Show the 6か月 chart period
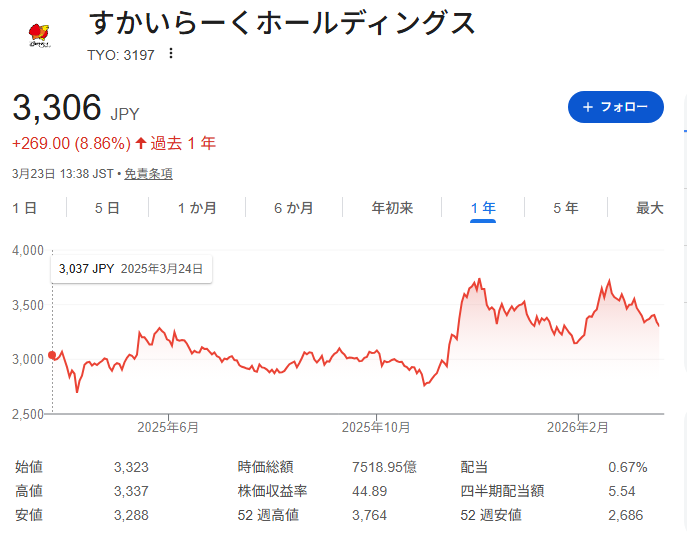The height and width of the screenshot is (553, 687). click(293, 208)
